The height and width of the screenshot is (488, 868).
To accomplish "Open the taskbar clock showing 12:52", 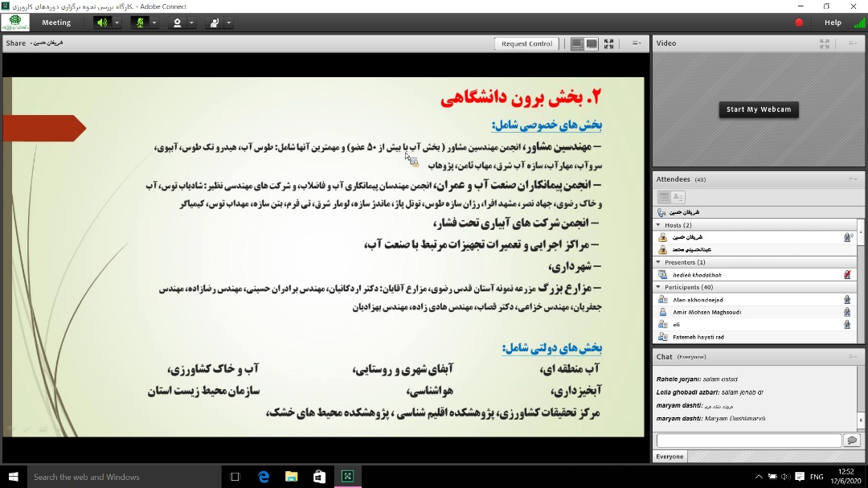I will click(x=846, y=477).
